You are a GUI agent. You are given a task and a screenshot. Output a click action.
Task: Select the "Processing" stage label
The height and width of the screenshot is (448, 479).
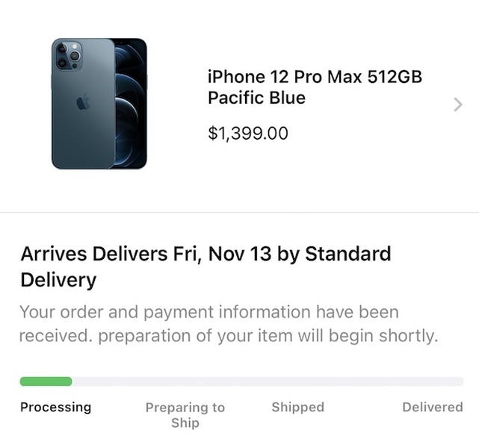[55, 407]
